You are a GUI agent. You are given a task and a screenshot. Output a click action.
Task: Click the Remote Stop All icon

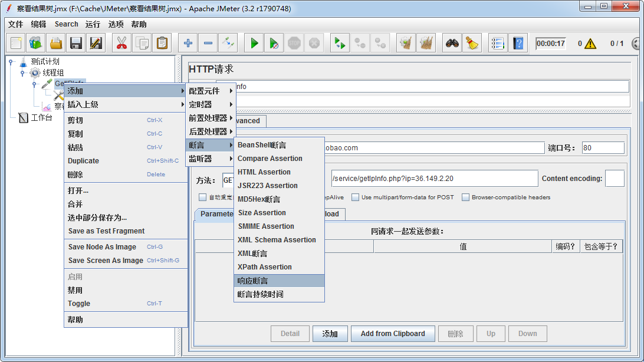point(360,43)
